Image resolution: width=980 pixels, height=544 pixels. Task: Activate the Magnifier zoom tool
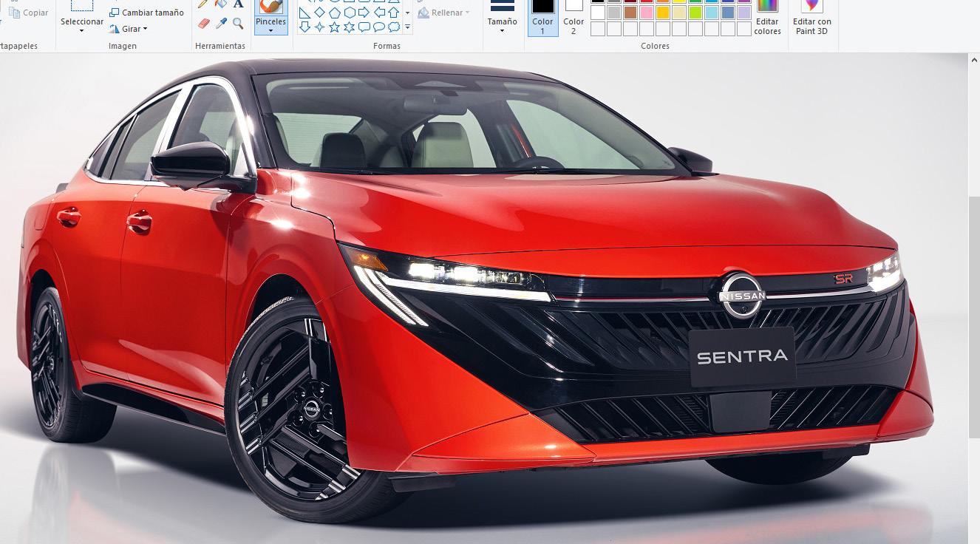238,24
